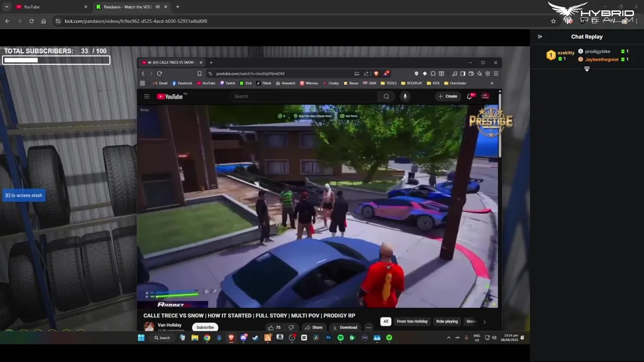Open the Tiktok bookmark
The image size is (644, 362).
tap(264, 83)
